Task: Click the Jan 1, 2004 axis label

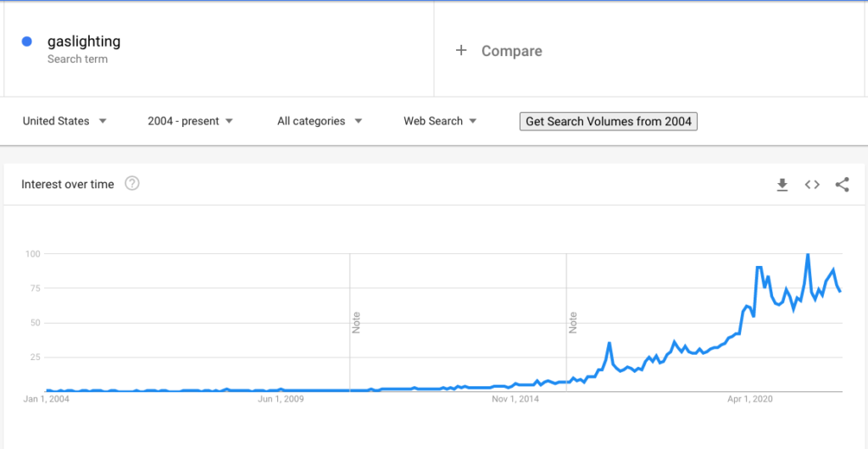Action: pyautogui.click(x=46, y=399)
